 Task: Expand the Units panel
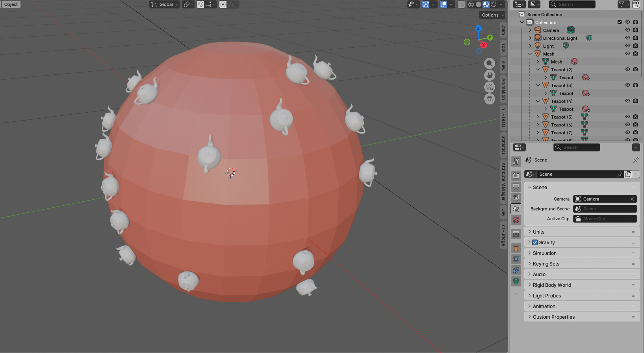coord(538,232)
